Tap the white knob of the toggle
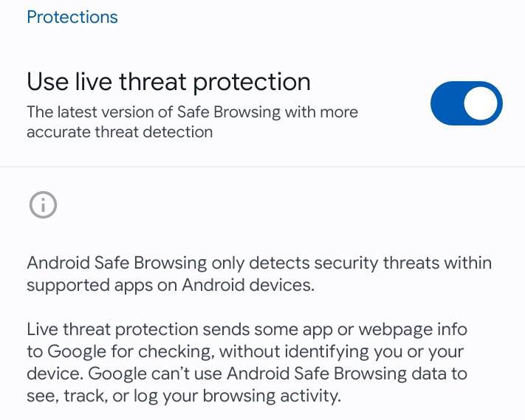Image resolution: width=525 pixels, height=420 pixels. tap(481, 103)
